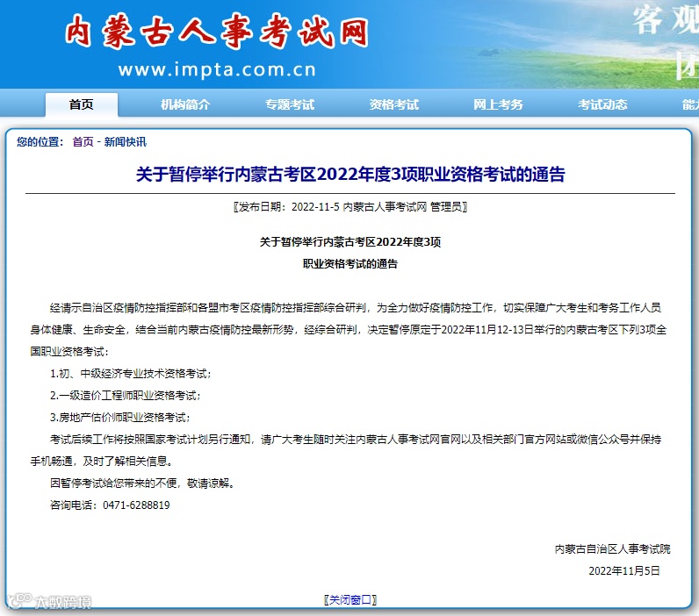Click the 内蒙古人事考试网 site logo

click(217, 32)
